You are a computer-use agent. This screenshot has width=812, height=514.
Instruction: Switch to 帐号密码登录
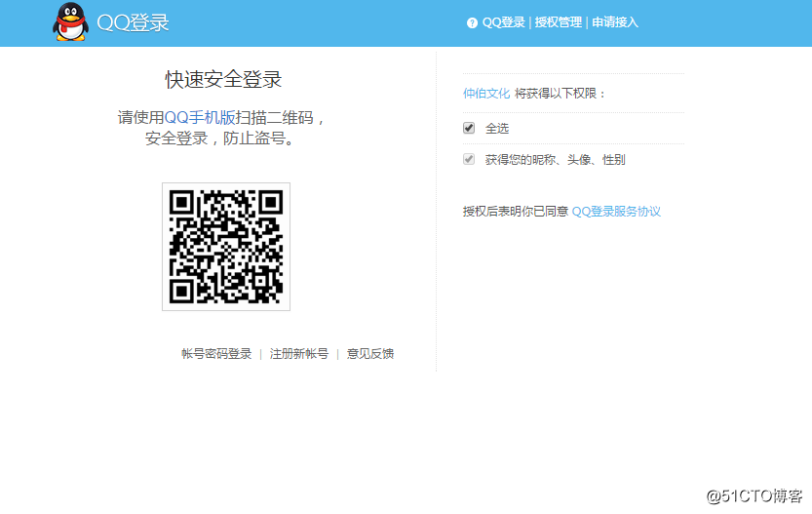click(216, 354)
